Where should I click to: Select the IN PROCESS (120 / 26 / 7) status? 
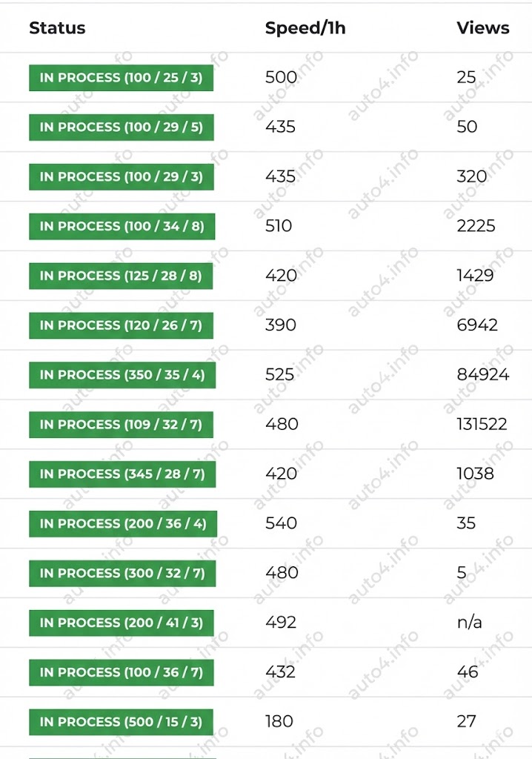121,325
